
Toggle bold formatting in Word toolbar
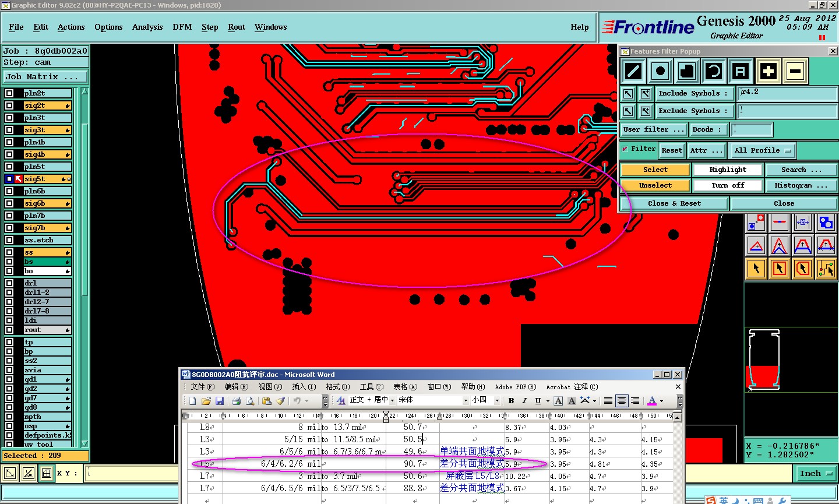(511, 401)
